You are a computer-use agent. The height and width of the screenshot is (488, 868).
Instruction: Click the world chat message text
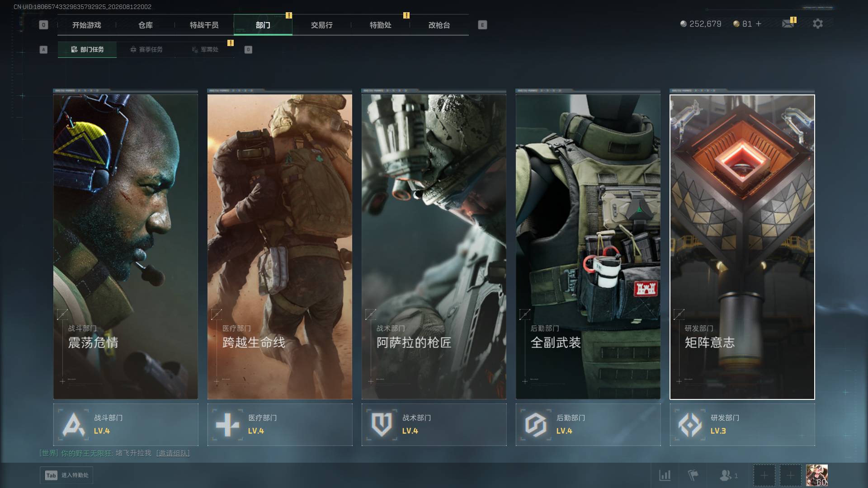tap(133, 453)
